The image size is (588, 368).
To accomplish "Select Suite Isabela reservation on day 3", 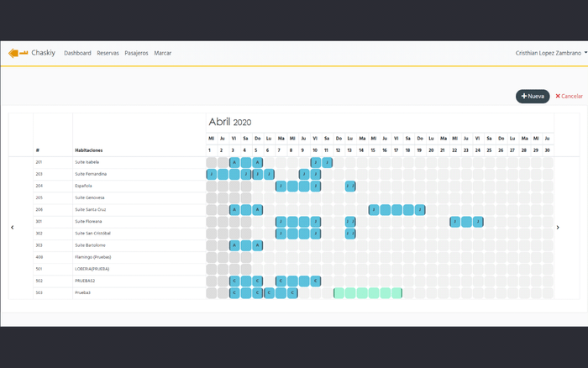I will pyautogui.click(x=234, y=162).
